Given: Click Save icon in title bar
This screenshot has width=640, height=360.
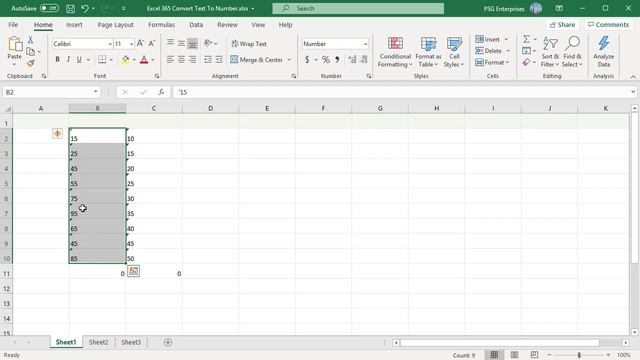Looking at the screenshot, I should 70,8.
